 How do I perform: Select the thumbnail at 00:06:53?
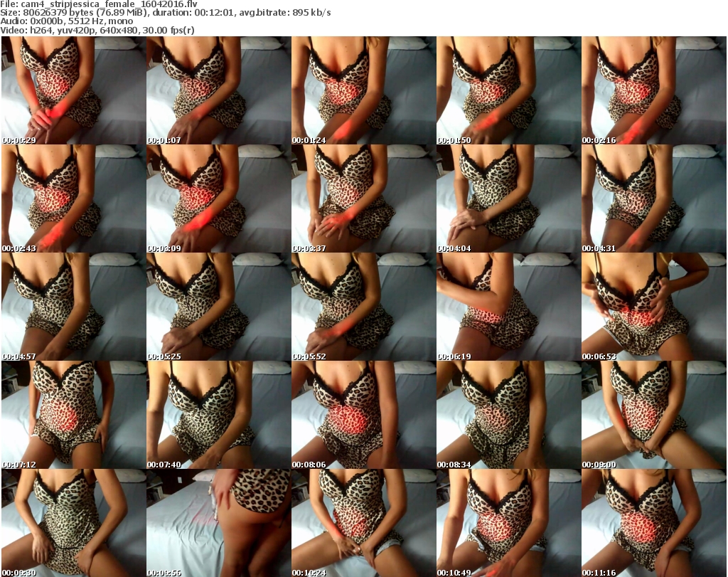click(x=654, y=307)
